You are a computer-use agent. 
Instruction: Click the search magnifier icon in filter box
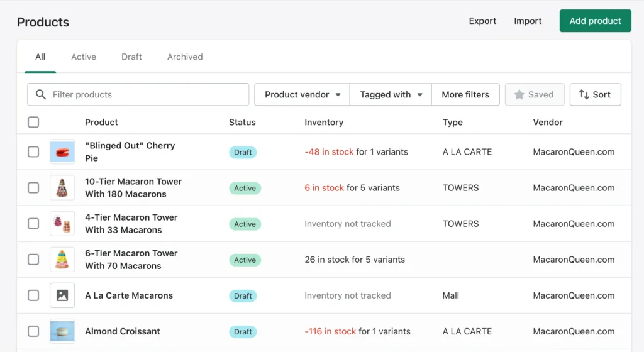click(41, 95)
